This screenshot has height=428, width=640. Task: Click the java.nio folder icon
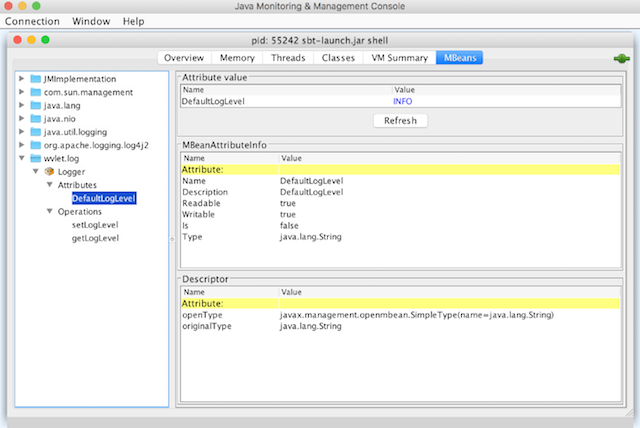36,119
